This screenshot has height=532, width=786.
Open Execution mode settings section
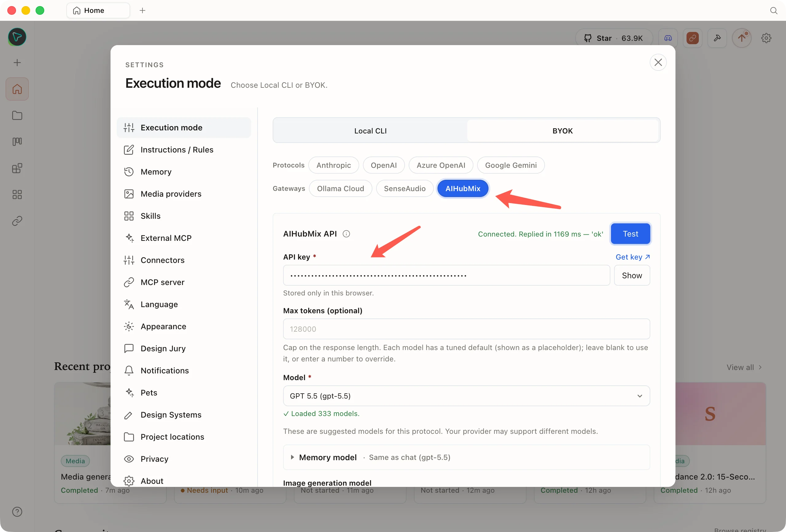[184, 127]
